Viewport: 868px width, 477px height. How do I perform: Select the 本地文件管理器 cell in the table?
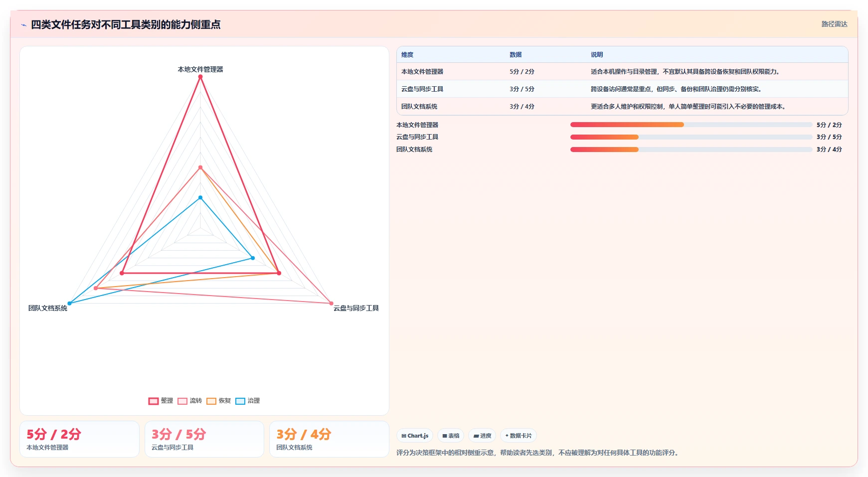point(422,72)
